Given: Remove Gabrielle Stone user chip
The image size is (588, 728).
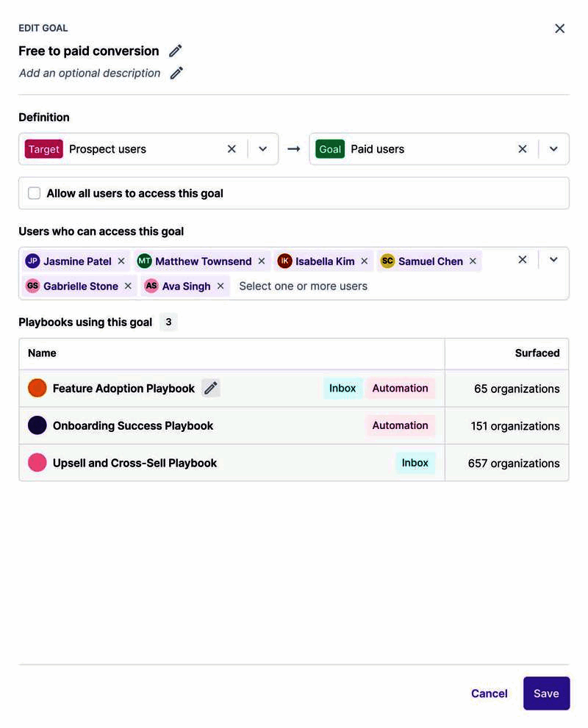Looking at the screenshot, I should pos(128,286).
